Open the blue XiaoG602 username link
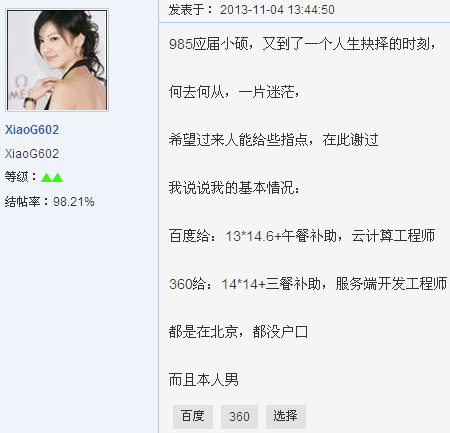This screenshot has height=433, width=450. tap(32, 130)
